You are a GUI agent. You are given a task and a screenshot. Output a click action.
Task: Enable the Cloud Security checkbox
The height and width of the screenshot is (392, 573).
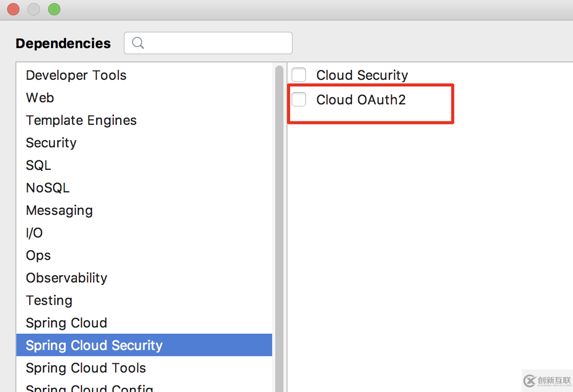coord(299,75)
